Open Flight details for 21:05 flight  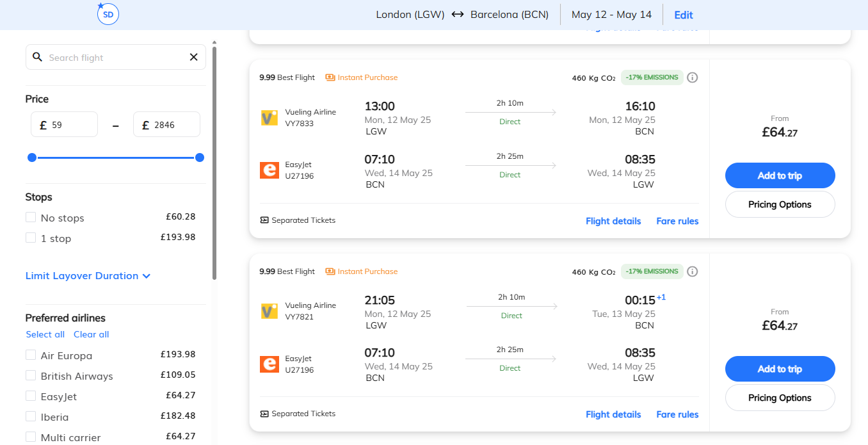[613, 414]
